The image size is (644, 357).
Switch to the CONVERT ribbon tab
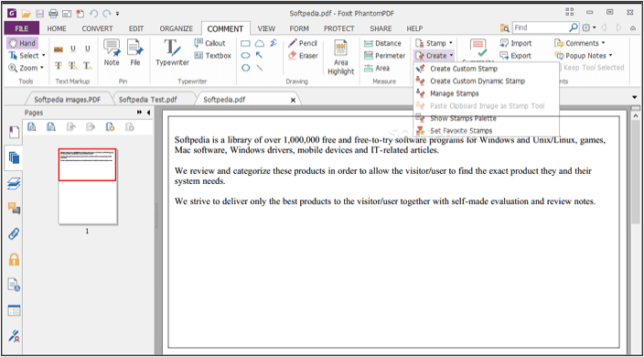97,28
